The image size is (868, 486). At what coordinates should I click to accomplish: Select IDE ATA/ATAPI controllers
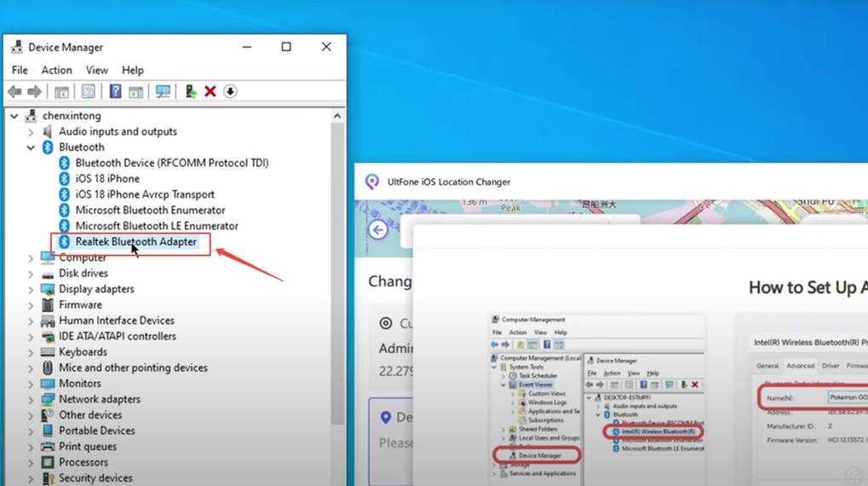tap(118, 337)
